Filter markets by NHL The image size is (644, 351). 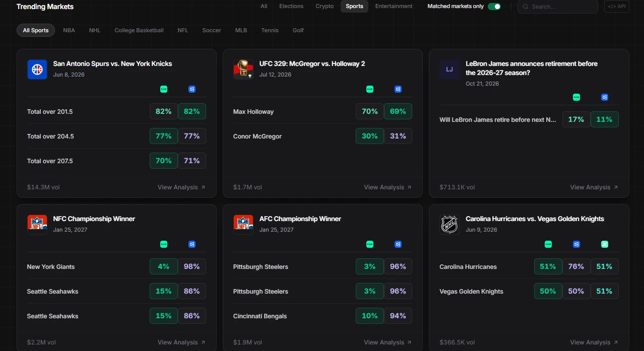point(95,30)
